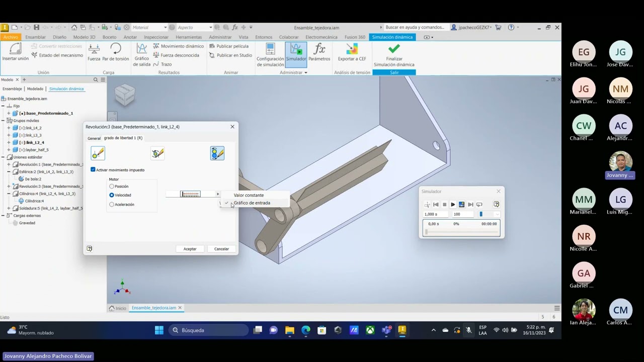Click Edit initial conditions icon in dialog

[98, 153]
